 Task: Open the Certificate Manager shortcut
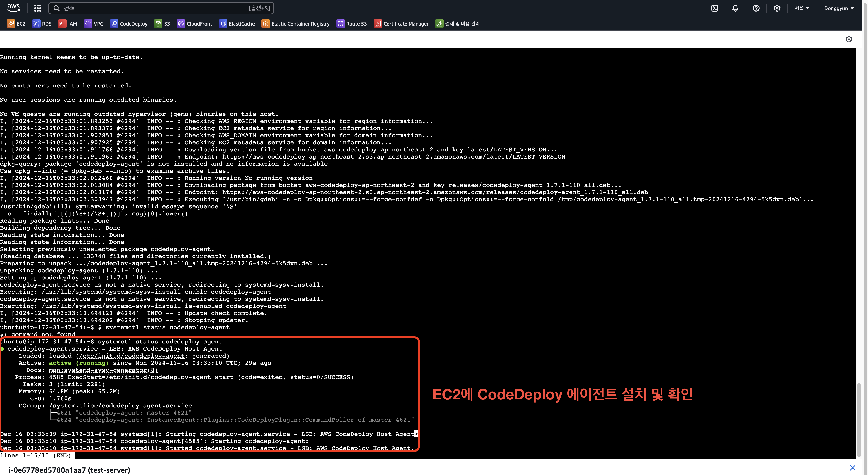click(401, 24)
